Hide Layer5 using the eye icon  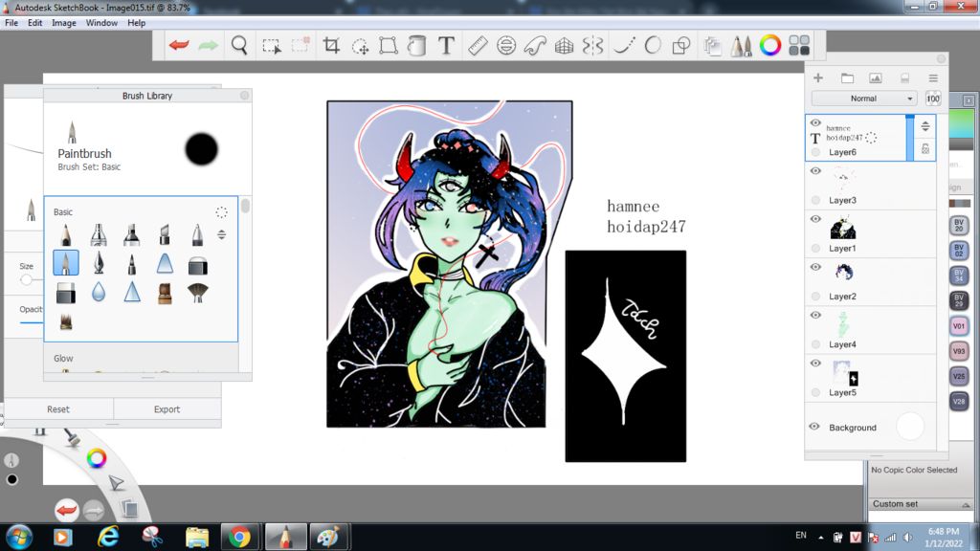click(815, 363)
